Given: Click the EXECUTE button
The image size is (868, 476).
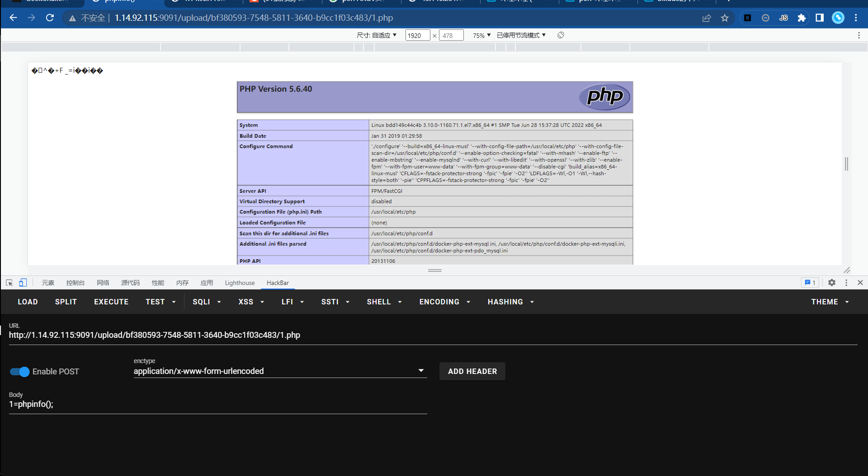Looking at the screenshot, I should (111, 302).
